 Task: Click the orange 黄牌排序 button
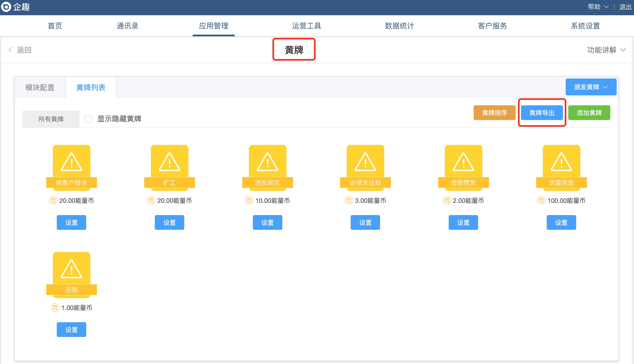click(494, 113)
